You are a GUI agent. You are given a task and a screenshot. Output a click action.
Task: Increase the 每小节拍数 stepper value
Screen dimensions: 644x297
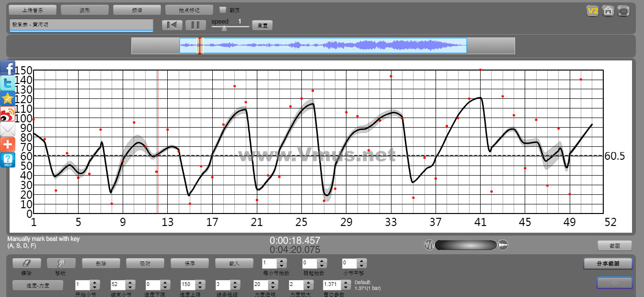(282, 261)
